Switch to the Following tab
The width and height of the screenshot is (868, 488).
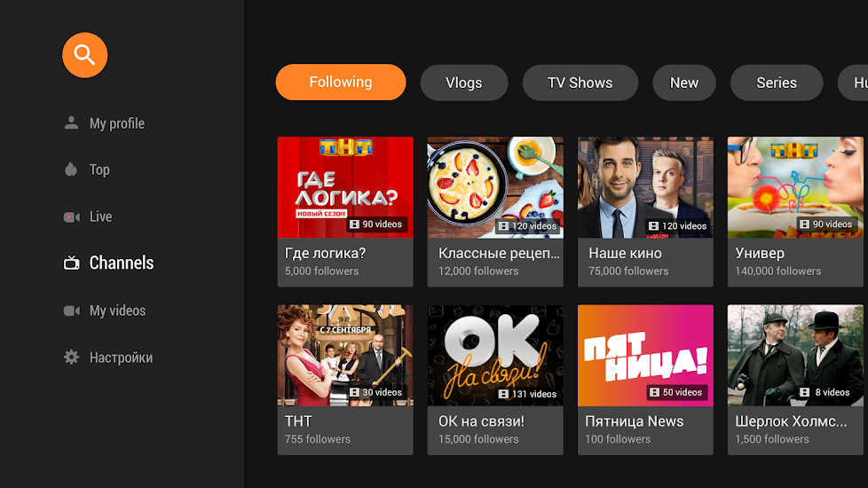coord(341,82)
